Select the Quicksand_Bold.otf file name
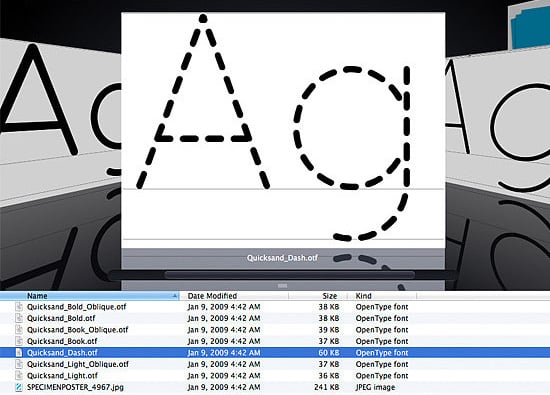The image size is (550, 395). tap(61, 318)
